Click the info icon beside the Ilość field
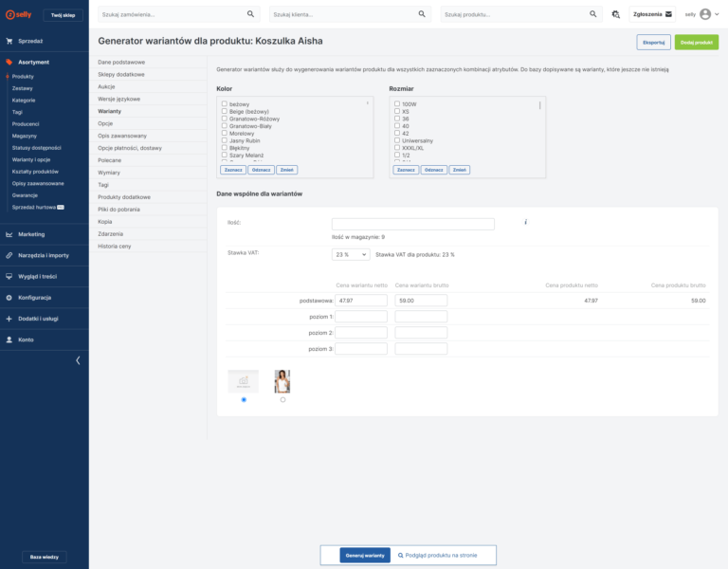 (x=525, y=222)
